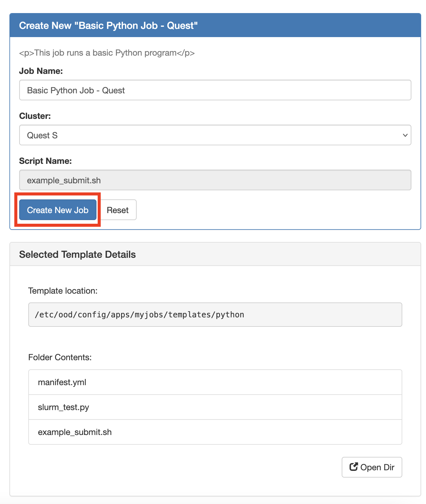Screen dimensions: 426x504
Task: Click the template location path field
Action: (215, 315)
